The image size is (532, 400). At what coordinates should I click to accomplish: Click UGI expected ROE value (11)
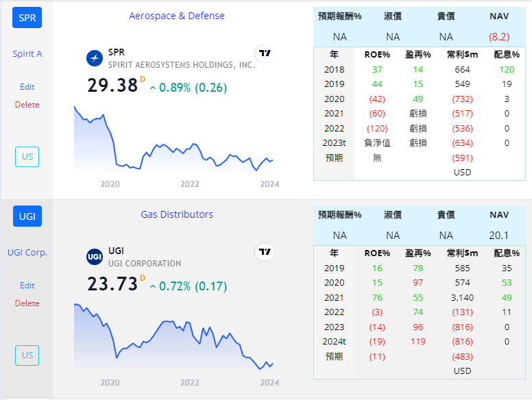[x=377, y=357]
